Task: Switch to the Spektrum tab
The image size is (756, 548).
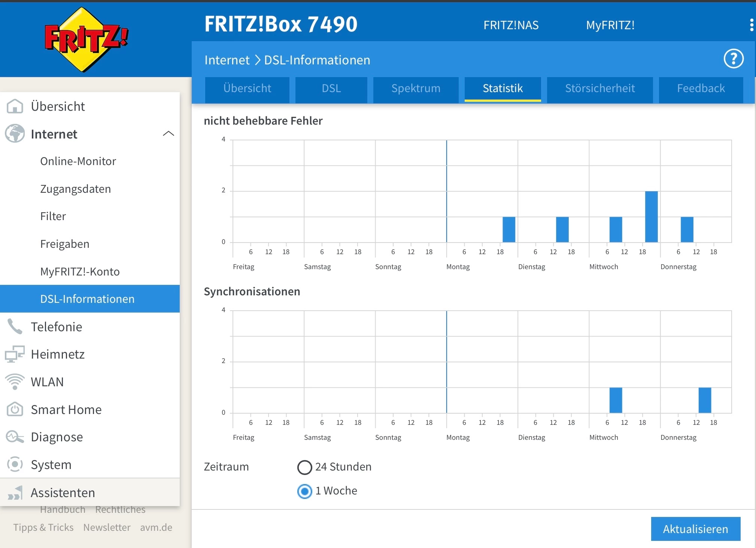Action: [x=416, y=88]
